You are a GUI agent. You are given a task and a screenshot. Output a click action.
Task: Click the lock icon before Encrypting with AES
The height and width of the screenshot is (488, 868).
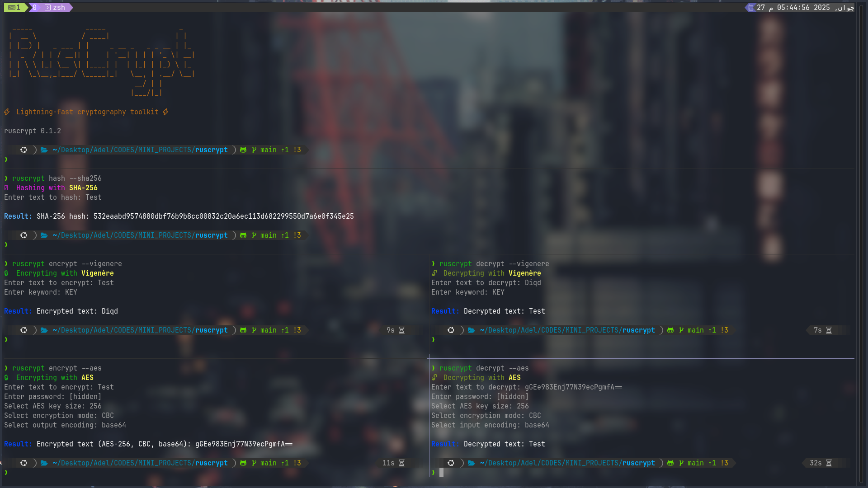point(6,377)
